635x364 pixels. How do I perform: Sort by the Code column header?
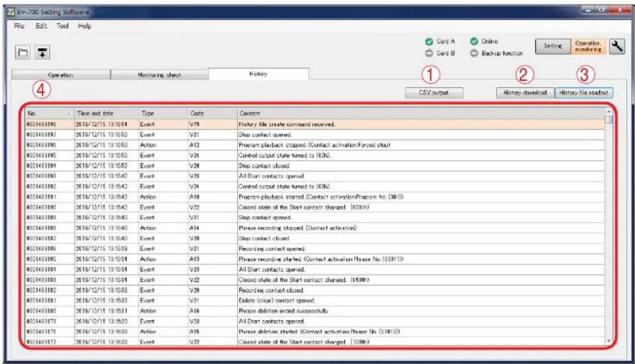coord(212,113)
